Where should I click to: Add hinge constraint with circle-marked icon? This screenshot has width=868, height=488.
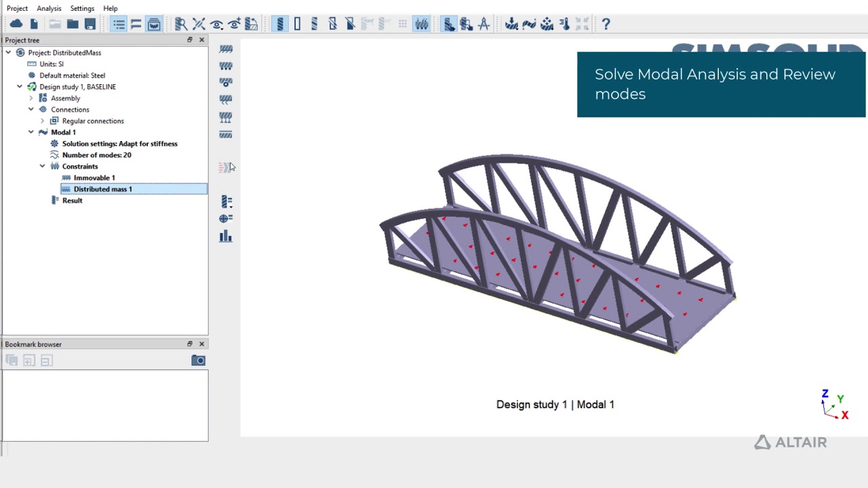(x=226, y=83)
